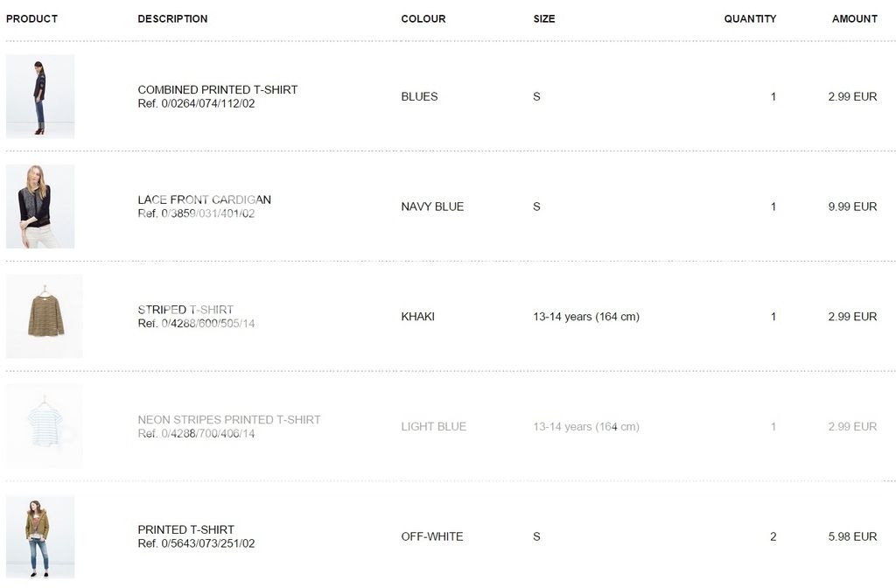
Task: Click NEON STRIPES PRINTED T-SHIRT name
Action: (x=229, y=419)
